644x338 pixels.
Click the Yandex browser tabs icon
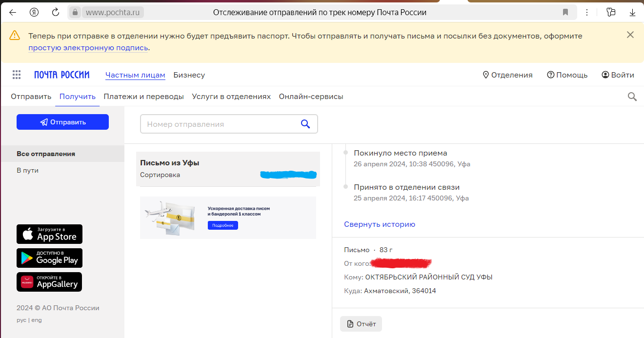coord(610,12)
